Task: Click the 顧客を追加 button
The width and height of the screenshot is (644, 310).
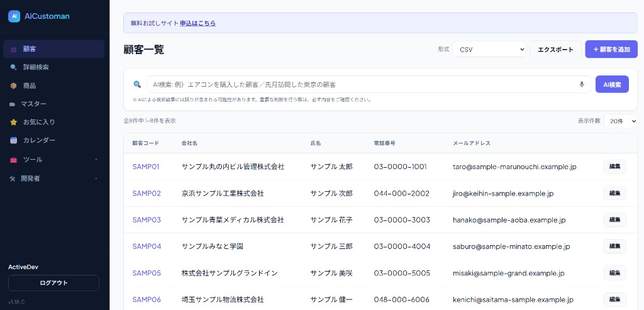Action: pos(611,49)
